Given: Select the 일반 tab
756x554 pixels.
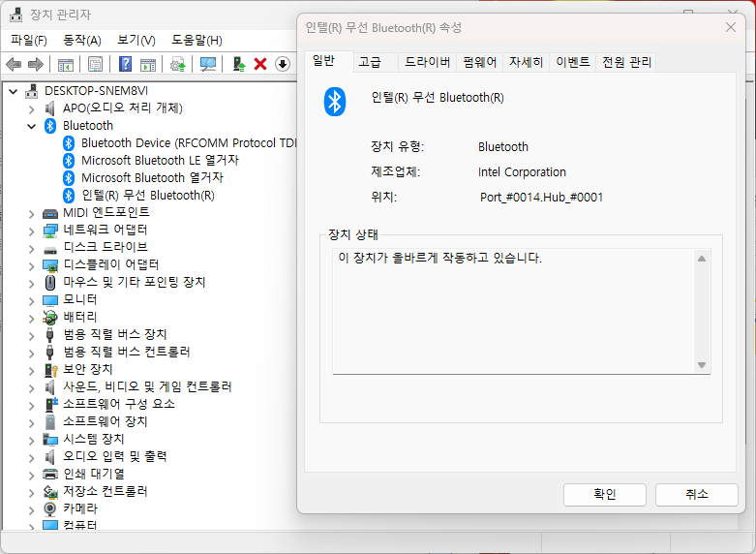Looking at the screenshot, I should pyautogui.click(x=329, y=61).
